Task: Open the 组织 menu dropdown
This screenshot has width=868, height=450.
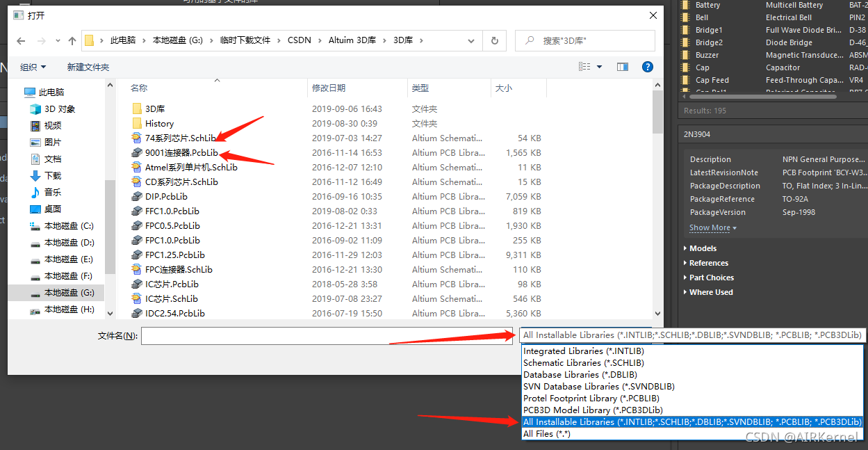Action: [x=33, y=67]
